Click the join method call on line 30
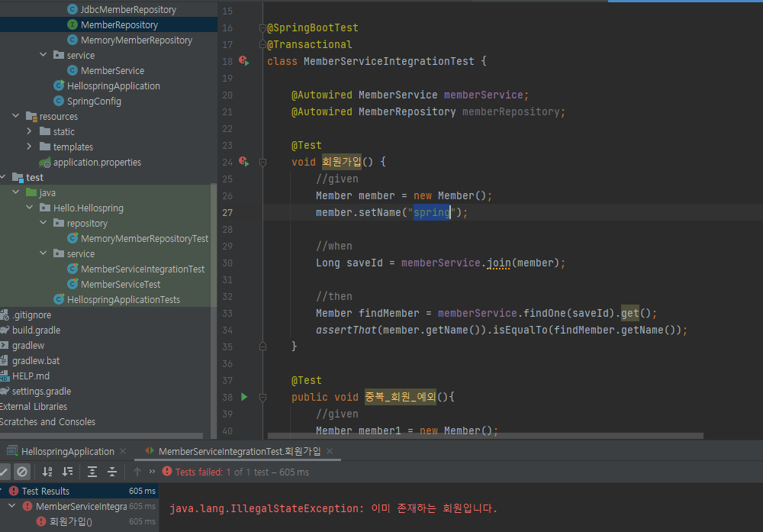The height and width of the screenshot is (532, 763). (x=499, y=263)
